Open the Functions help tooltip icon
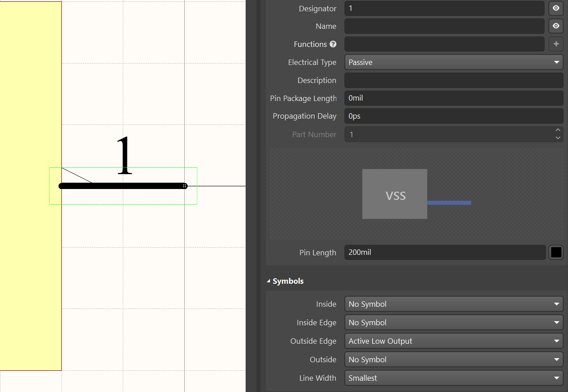 [x=333, y=44]
